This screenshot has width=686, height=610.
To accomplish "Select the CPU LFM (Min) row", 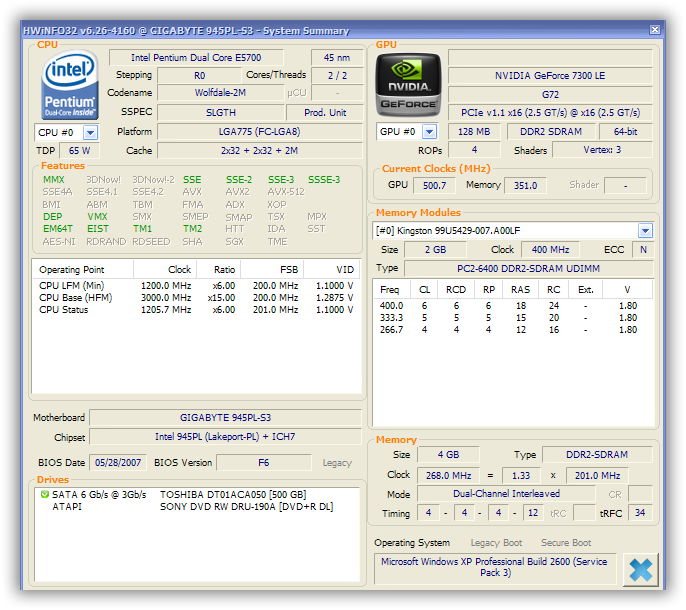I will (x=196, y=286).
